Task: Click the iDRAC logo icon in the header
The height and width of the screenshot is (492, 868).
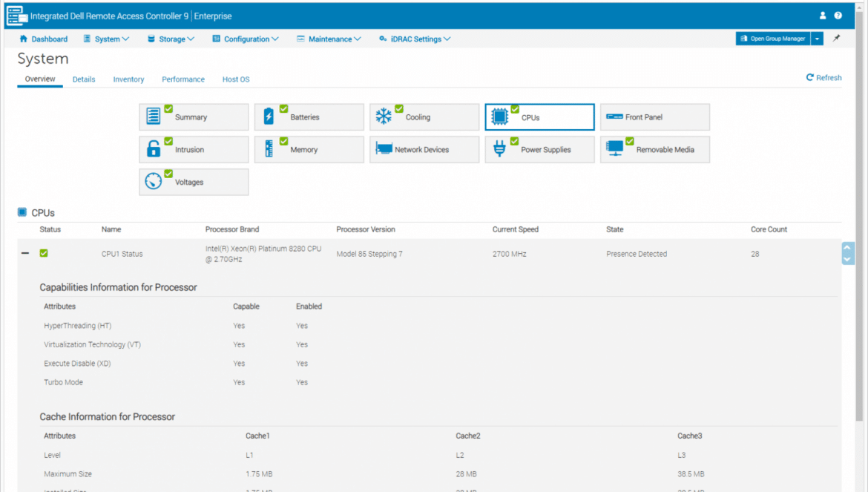Action: [x=16, y=16]
